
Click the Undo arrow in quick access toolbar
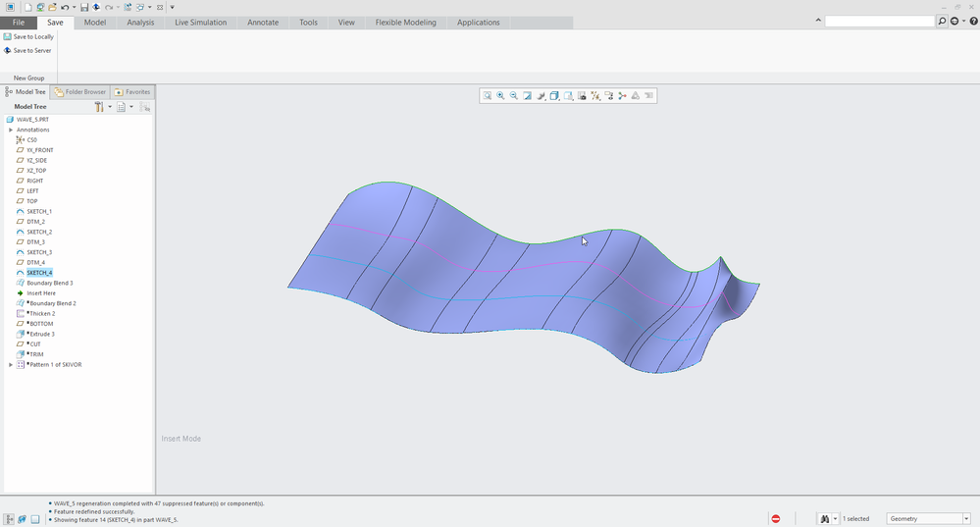pyautogui.click(x=65, y=7)
